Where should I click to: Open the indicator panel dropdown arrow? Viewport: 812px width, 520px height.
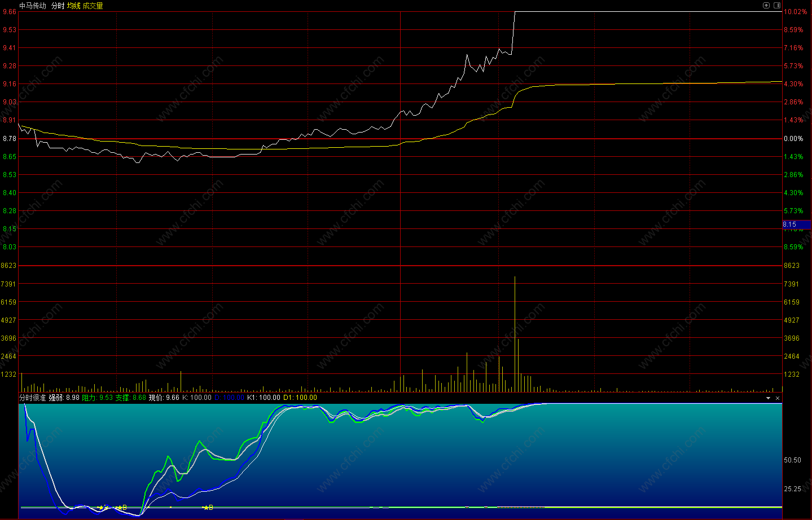point(768,398)
